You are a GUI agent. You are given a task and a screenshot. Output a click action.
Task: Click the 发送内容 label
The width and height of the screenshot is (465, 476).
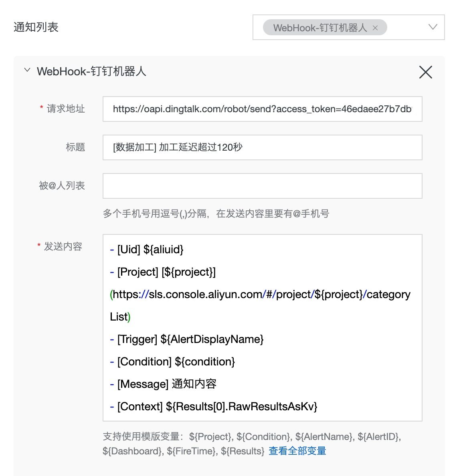click(63, 246)
